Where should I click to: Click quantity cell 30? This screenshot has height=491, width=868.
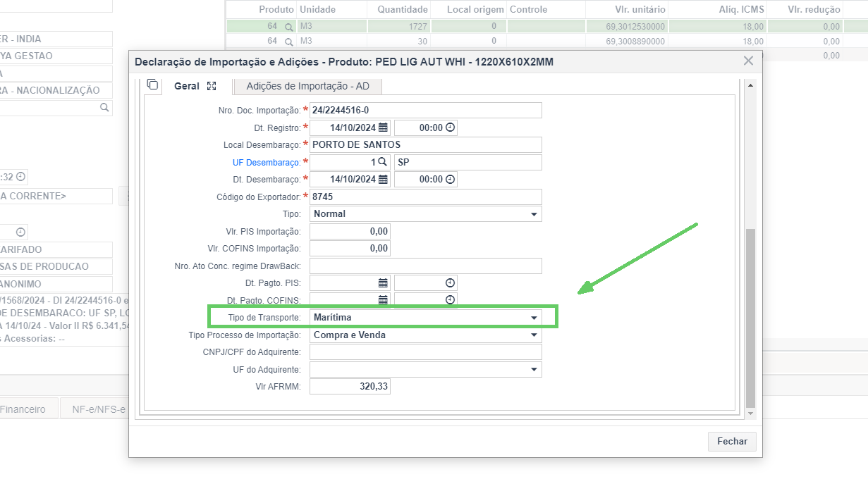399,42
